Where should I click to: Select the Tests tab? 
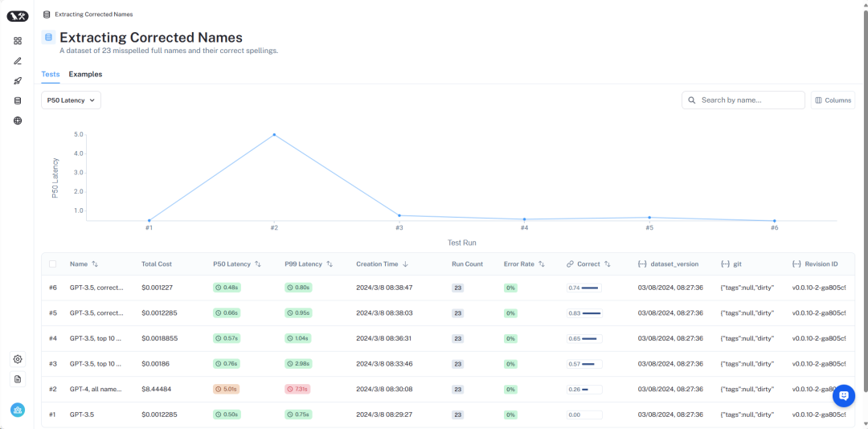click(x=50, y=74)
